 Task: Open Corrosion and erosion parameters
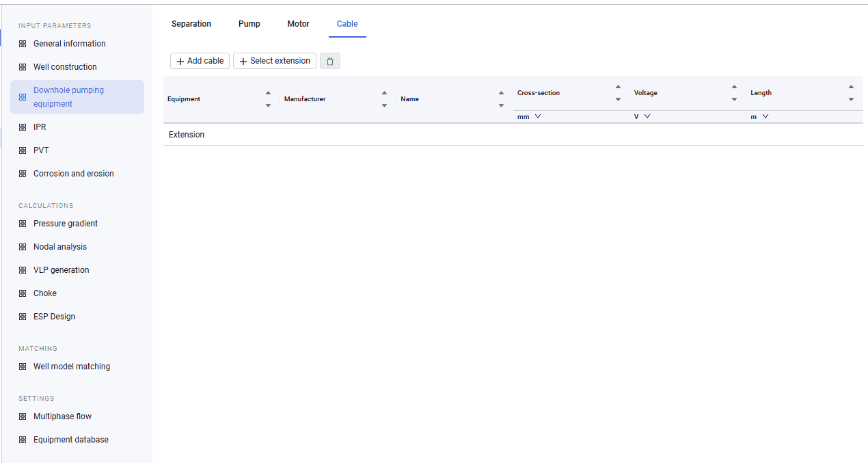coord(74,174)
